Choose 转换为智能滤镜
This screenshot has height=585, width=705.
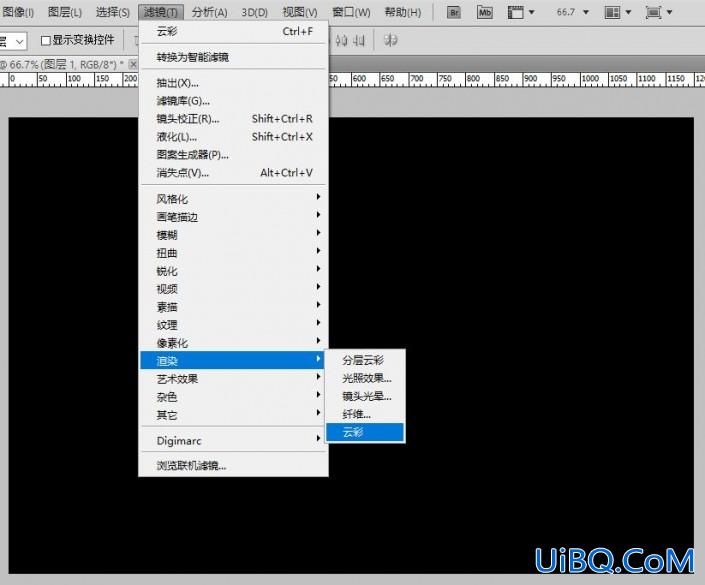tap(233, 57)
